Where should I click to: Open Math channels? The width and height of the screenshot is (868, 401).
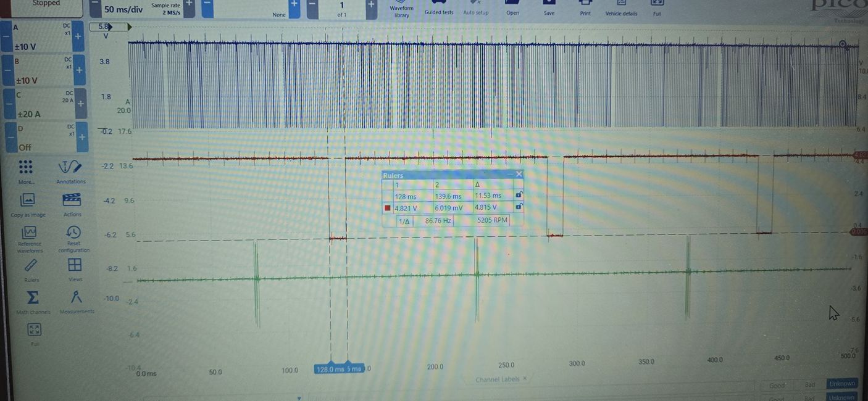(x=33, y=299)
